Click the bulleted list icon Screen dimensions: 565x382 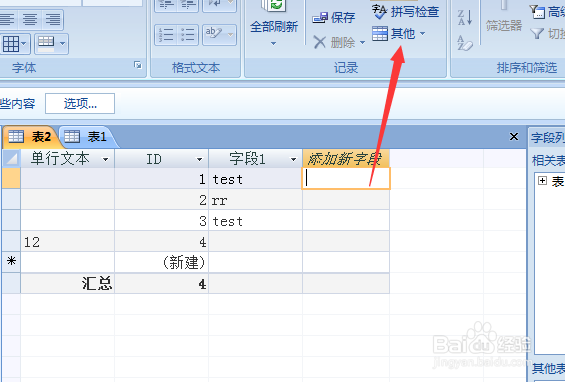click(188, 35)
